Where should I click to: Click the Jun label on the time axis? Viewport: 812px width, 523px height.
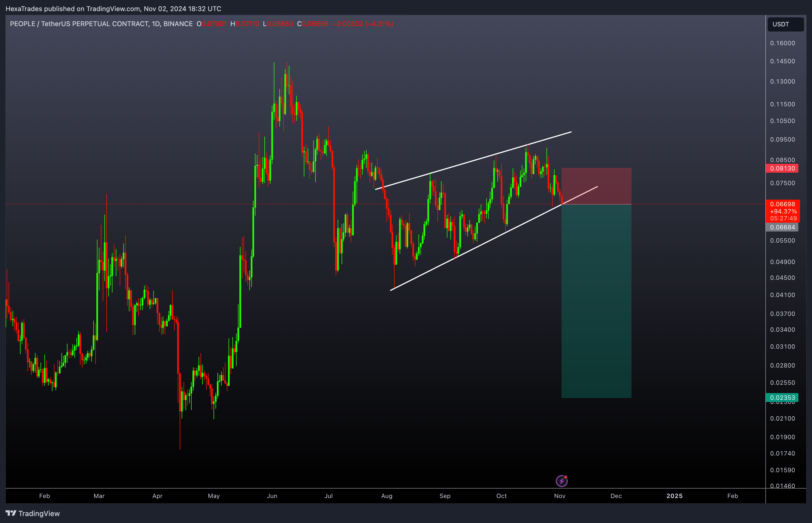click(272, 496)
